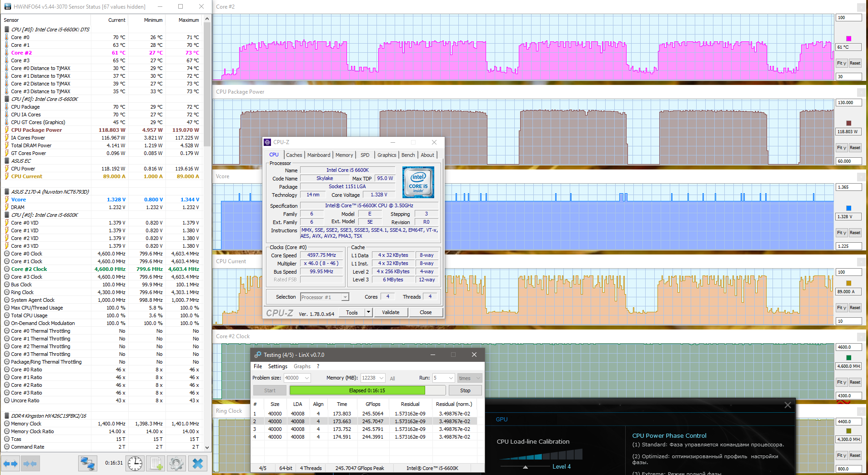Start logging with the spreadsheet-plus icon
The height and width of the screenshot is (475, 868).
(156, 464)
